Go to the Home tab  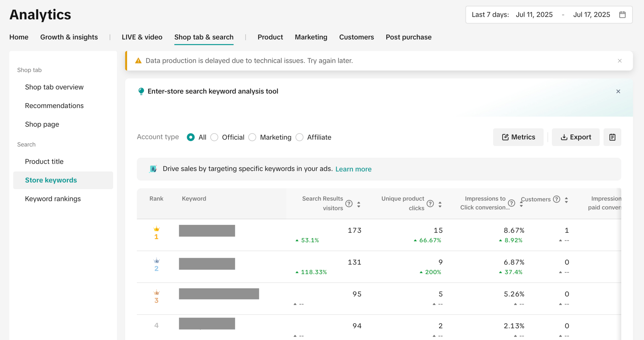click(19, 37)
